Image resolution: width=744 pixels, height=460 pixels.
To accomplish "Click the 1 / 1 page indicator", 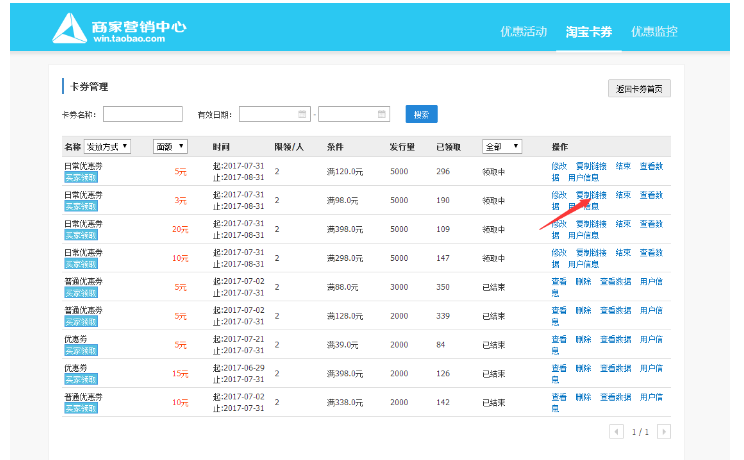I will [640, 432].
